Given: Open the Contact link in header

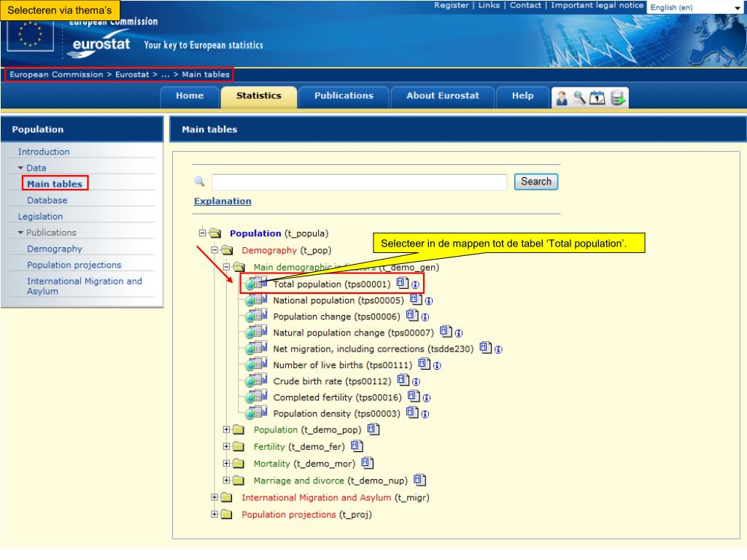Looking at the screenshot, I should (525, 5).
